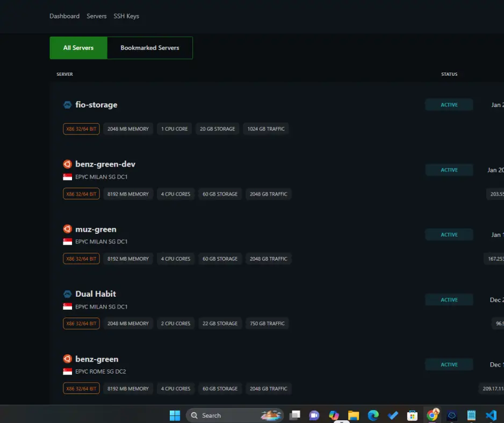This screenshot has height=423, width=504.
Task: Open the Microsoft Store taskbar icon
Action: click(412, 415)
